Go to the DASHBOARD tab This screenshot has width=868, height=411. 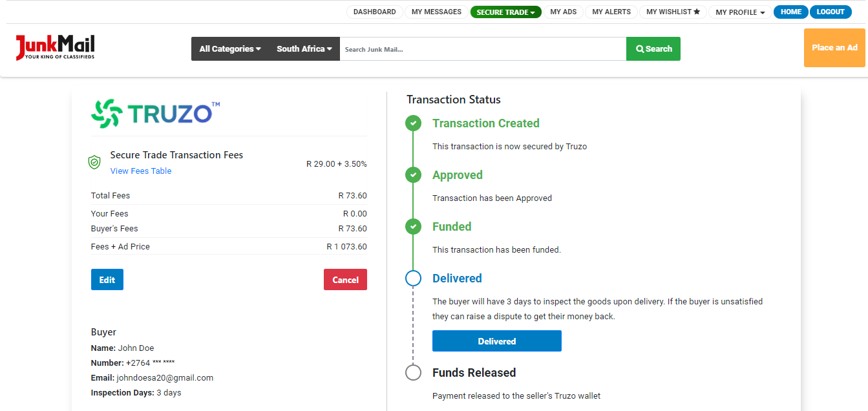click(x=374, y=11)
